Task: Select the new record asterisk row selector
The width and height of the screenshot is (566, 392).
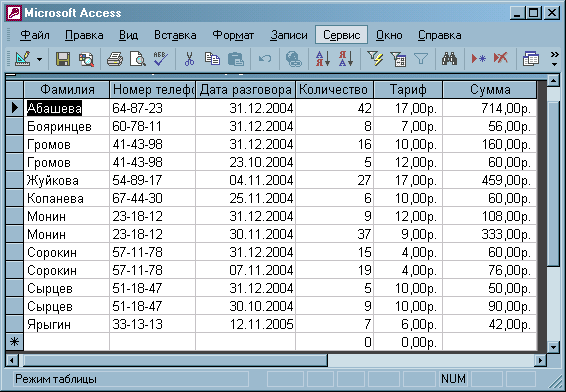Action: pos(14,342)
